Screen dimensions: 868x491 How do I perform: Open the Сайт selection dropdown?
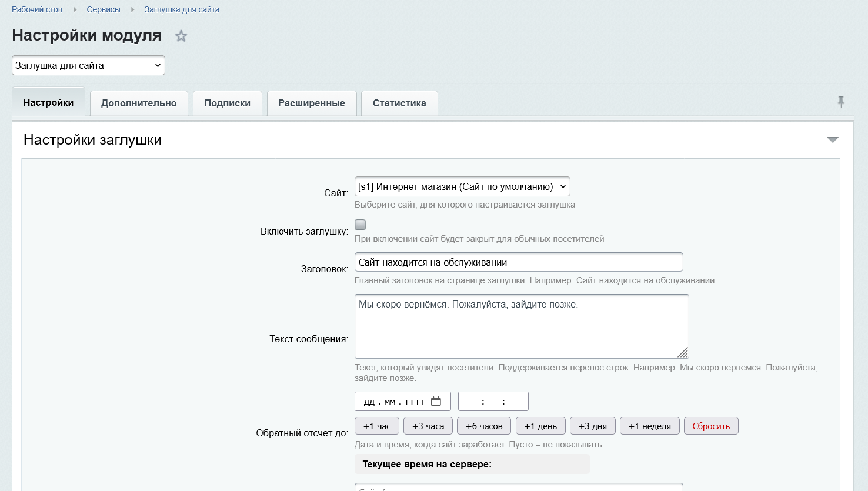tap(462, 186)
